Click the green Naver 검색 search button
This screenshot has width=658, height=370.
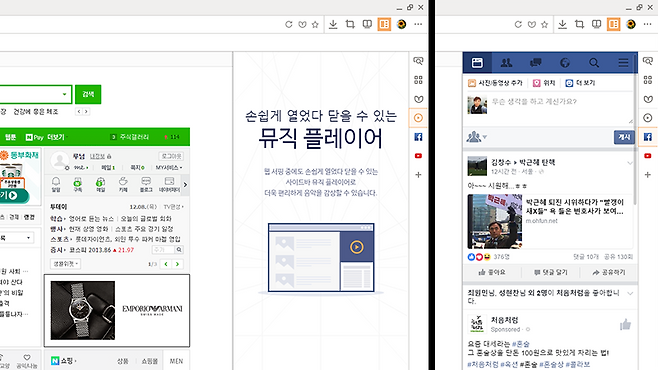coord(88,94)
